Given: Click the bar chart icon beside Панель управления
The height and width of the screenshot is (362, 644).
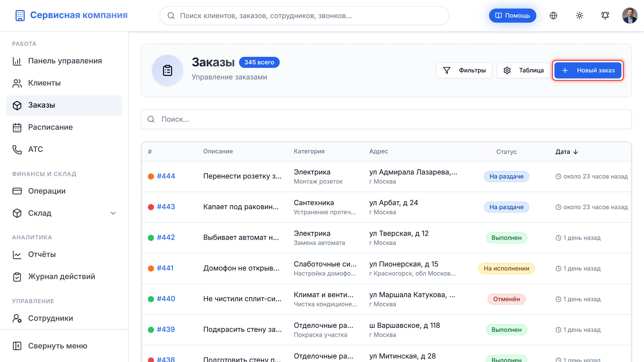Looking at the screenshot, I should pyautogui.click(x=17, y=61).
